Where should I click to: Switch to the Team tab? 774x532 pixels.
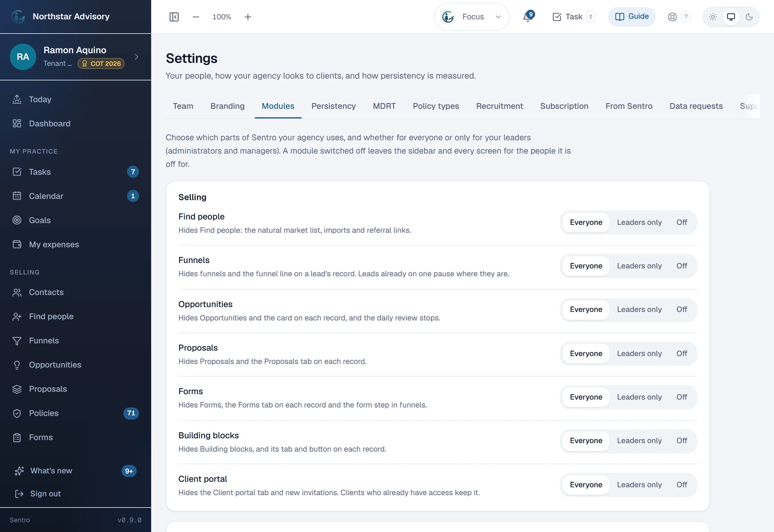pyautogui.click(x=183, y=106)
